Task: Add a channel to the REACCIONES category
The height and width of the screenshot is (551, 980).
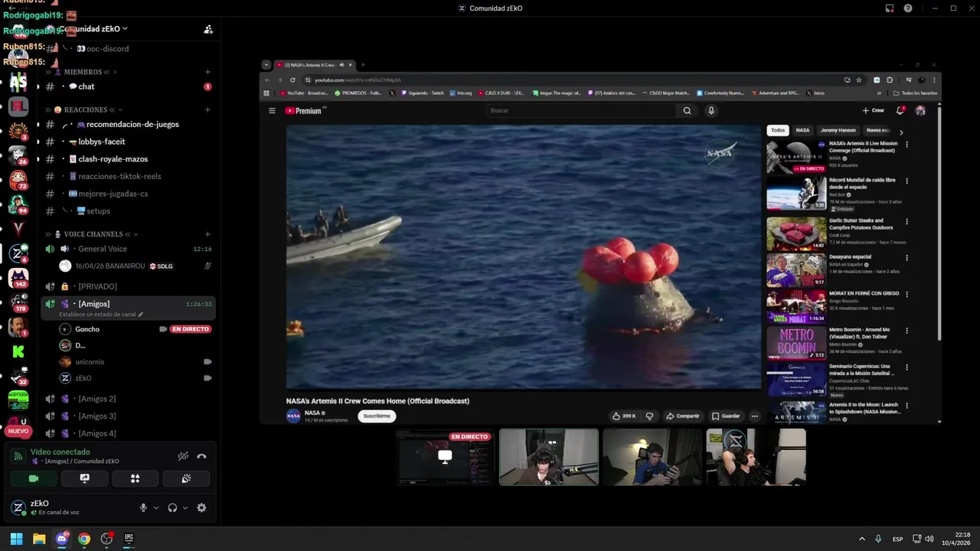Action: pyautogui.click(x=207, y=109)
